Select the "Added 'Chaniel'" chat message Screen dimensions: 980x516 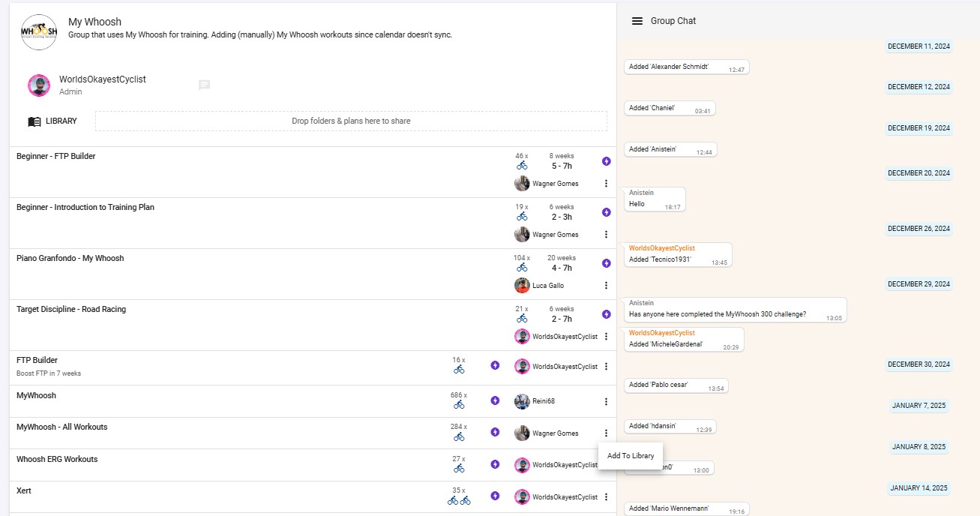670,109
